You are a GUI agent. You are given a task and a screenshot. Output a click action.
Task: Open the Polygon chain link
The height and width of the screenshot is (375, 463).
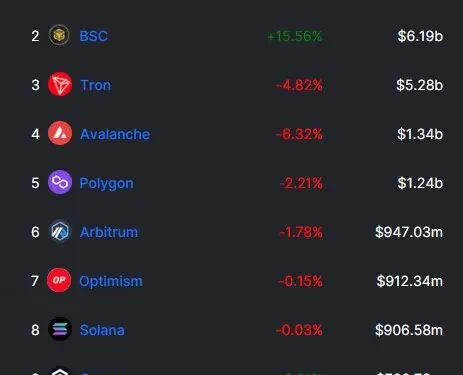click(x=107, y=183)
